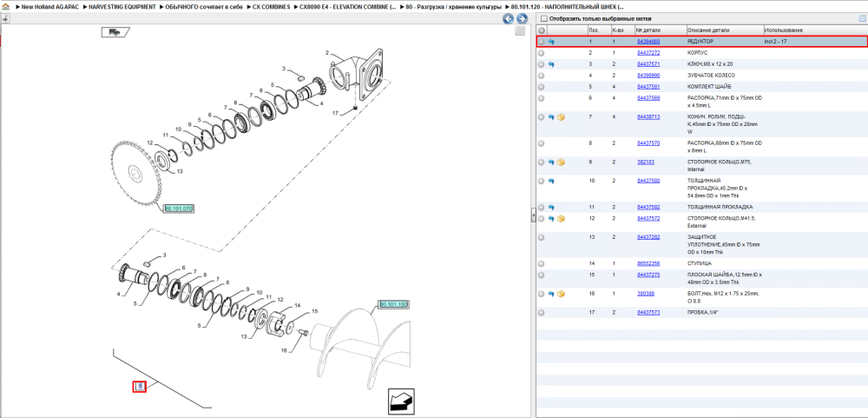Select callout 17 near the housing in diagram
Image resolution: width=868 pixels, height=418 pixels.
click(335, 114)
